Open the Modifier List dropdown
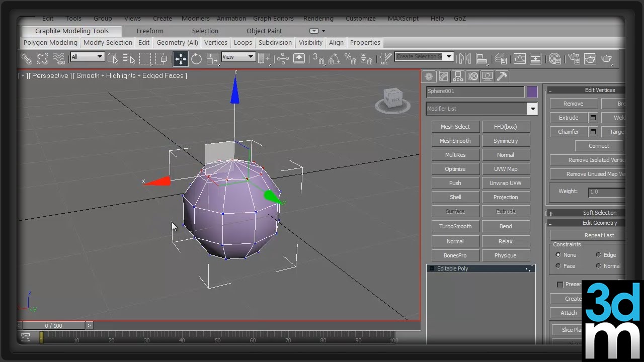This screenshot has height=362, width=644. [x=532, y=109]
